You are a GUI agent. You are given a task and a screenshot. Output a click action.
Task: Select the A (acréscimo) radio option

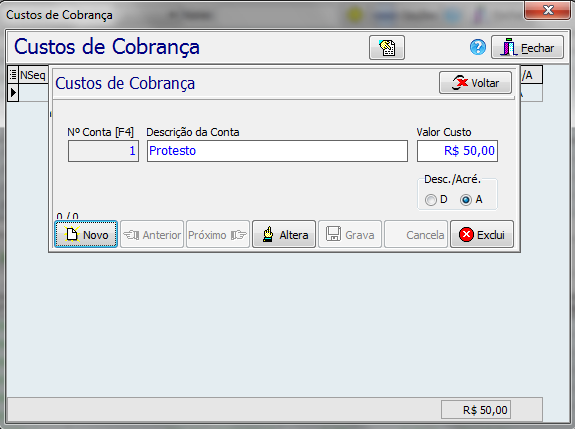click(471, 200)
